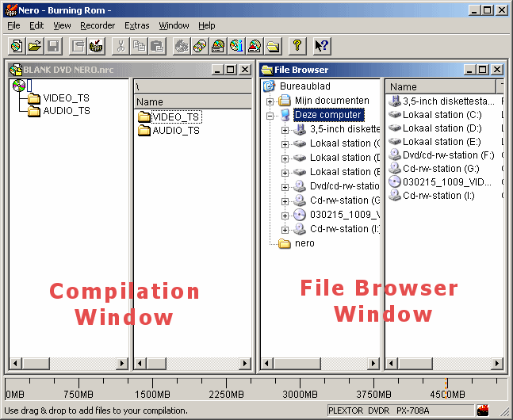Open the File menu
Viewport: 513px width, 420px height.
[x=13, y=25]
